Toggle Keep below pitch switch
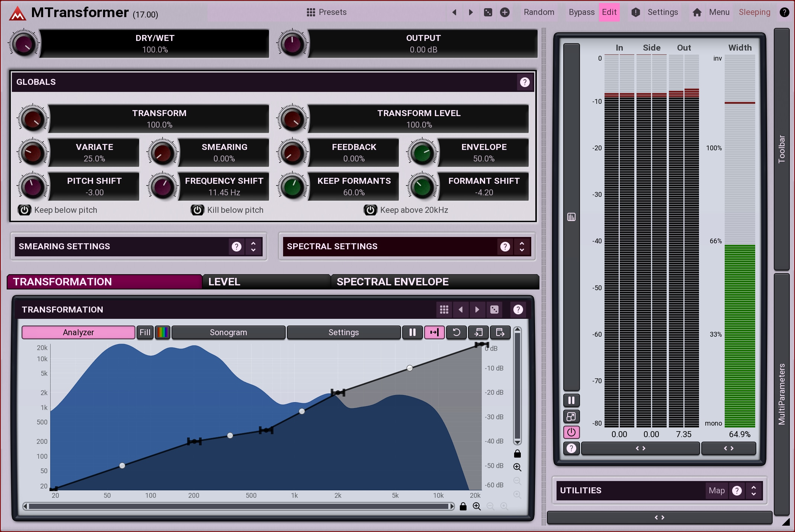 point(25,210)
